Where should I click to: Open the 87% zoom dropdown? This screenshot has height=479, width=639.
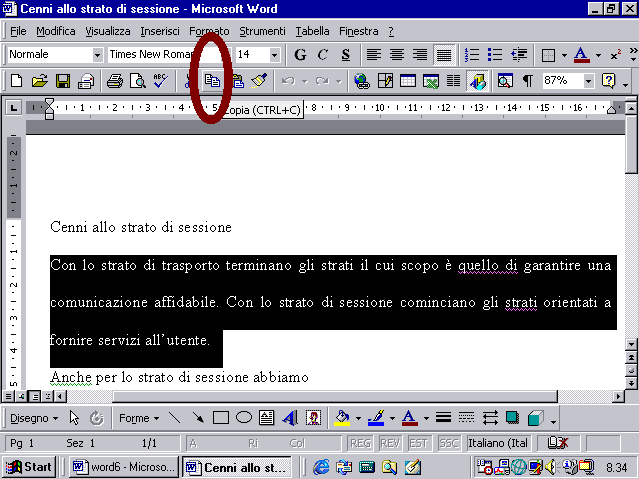point(588,81)
